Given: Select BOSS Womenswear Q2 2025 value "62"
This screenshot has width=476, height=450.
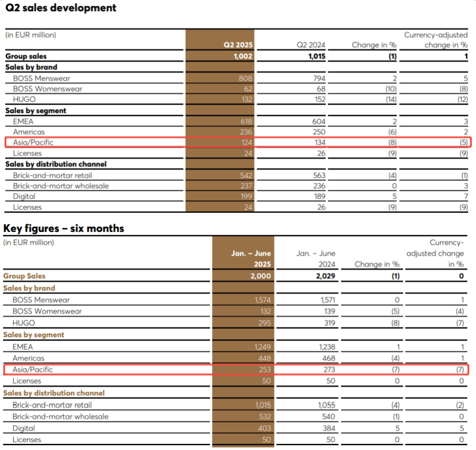Looking at the screenshot, I should (x=248, y=89).
